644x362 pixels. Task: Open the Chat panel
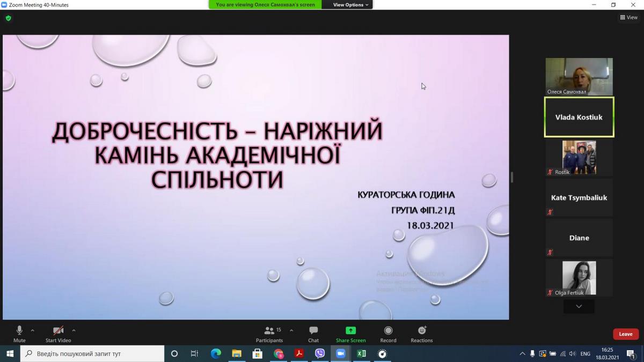click(x=313, y=334)
